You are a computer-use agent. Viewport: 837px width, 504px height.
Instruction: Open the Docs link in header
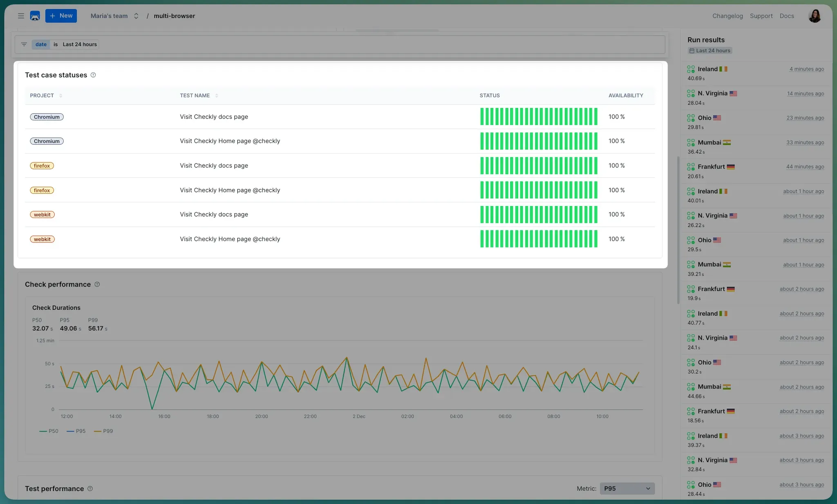click(x=787, y=16)
